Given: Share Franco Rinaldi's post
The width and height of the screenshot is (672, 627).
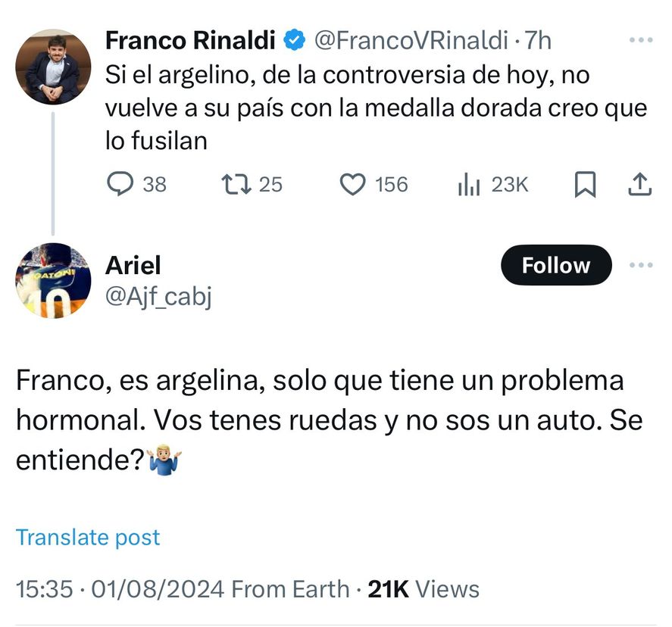Looking at the screenshot, I should pos(640,184).
